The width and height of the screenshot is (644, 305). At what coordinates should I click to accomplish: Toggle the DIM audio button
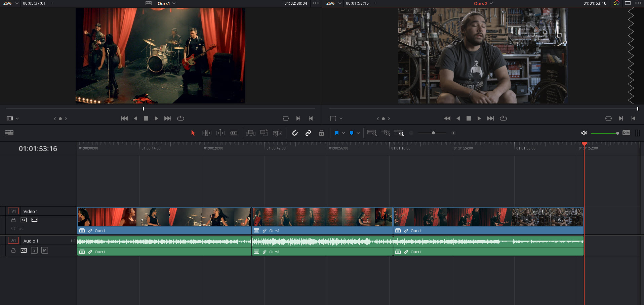pos(626,133)
